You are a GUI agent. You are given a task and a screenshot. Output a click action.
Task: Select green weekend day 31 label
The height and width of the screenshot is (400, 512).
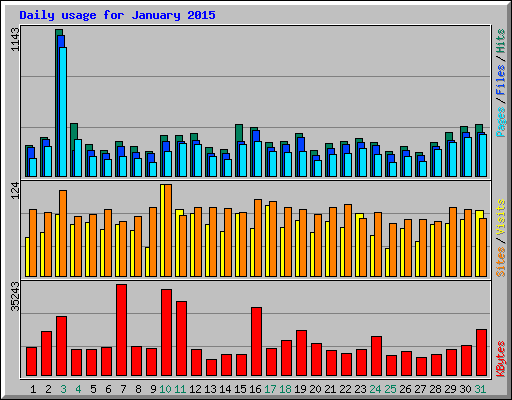(x=480, y=389)
